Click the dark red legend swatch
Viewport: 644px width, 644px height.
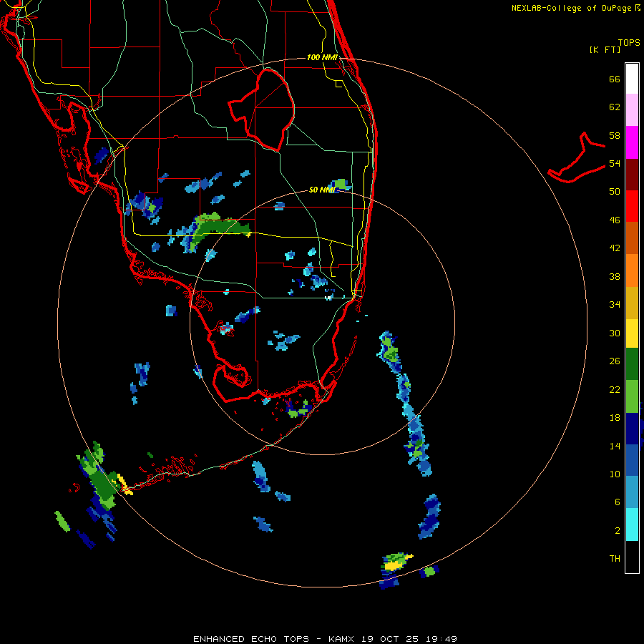(632, 174)
